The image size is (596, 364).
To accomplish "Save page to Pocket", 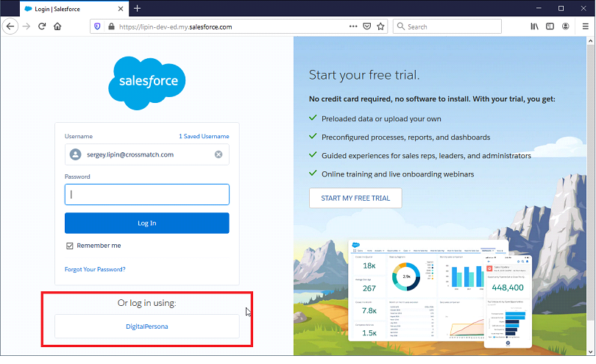I will (x=367, y=26).
